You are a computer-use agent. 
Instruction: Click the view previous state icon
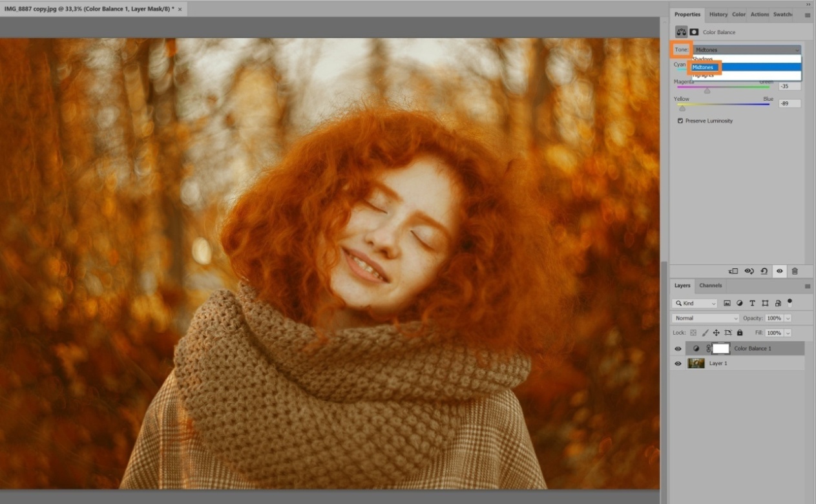(x=749, y=271)
